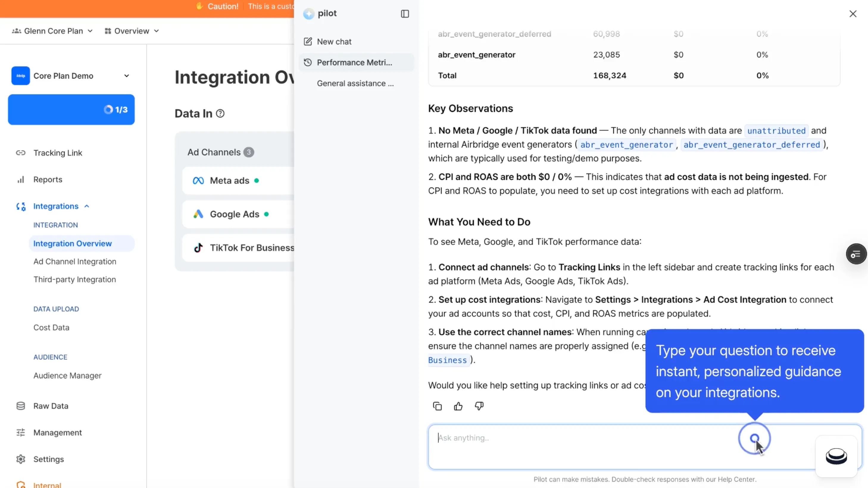Click the Raw Data database icon
The width and height of the screenshot is (868, 488).
21,406
